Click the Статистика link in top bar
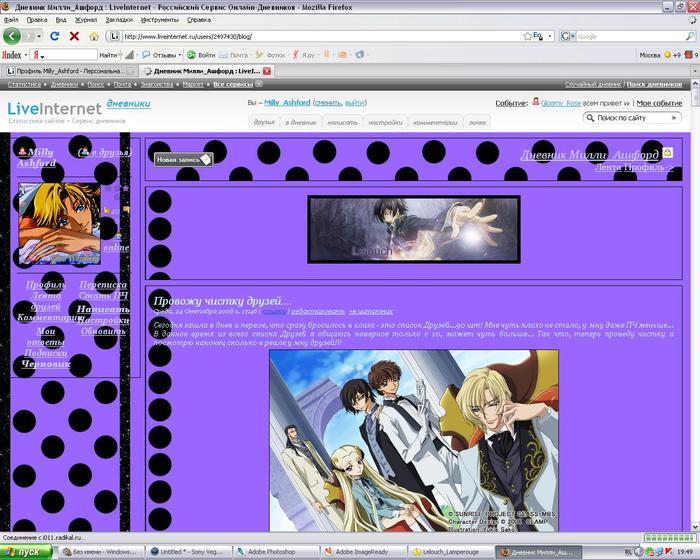This screenshot has width=700, height=560. tap(24, 84)
